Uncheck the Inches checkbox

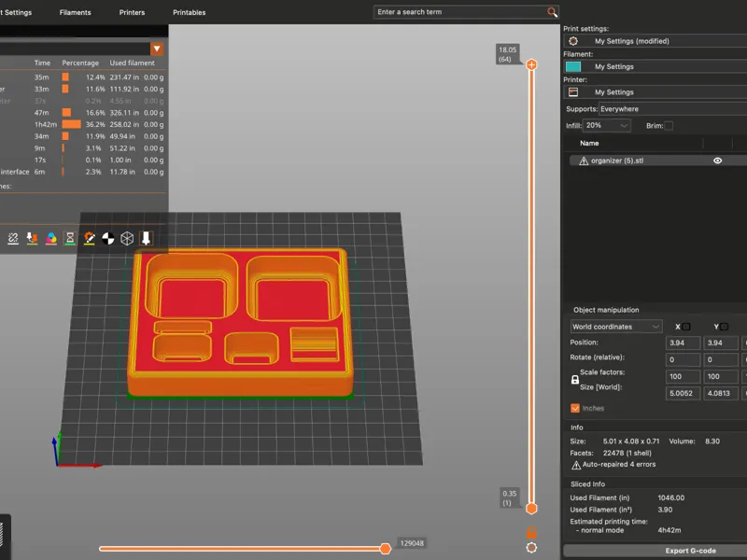pos(575,408)
